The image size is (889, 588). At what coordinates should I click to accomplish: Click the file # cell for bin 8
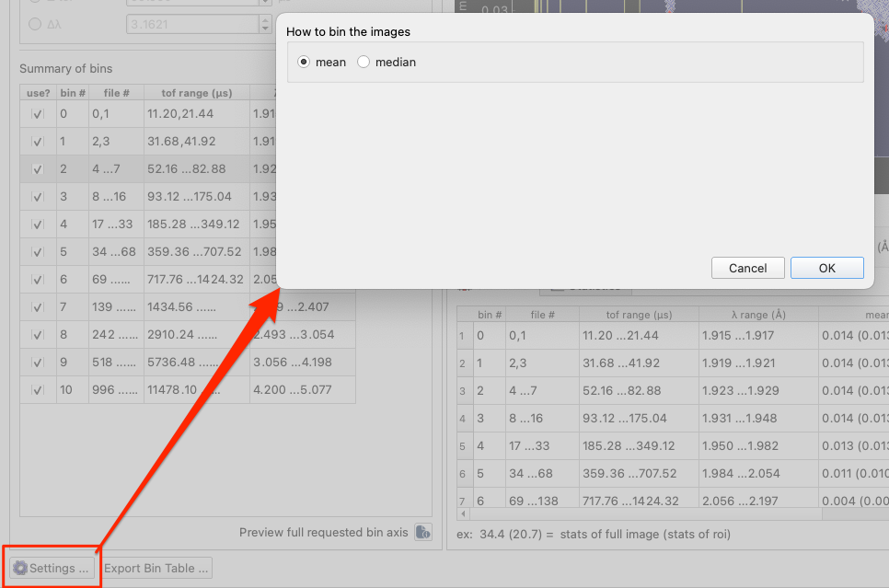(x=116, y=335)
